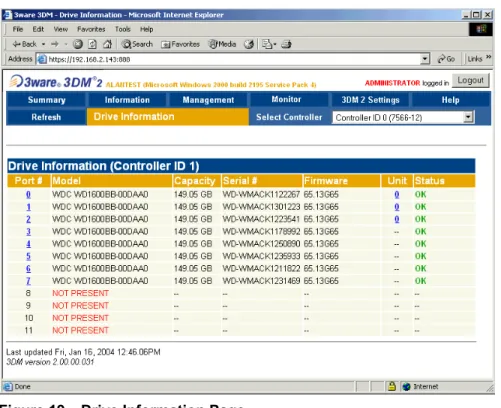The image size is (501, 408).
Task: Print the page with the printer icon
Action: [x=286, y=44]
